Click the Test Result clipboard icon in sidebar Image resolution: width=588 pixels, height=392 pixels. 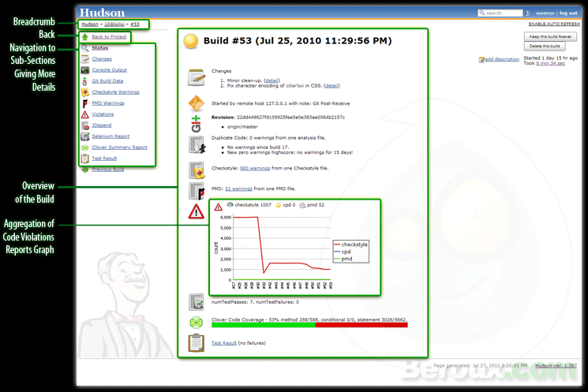[x=84, y=159]
